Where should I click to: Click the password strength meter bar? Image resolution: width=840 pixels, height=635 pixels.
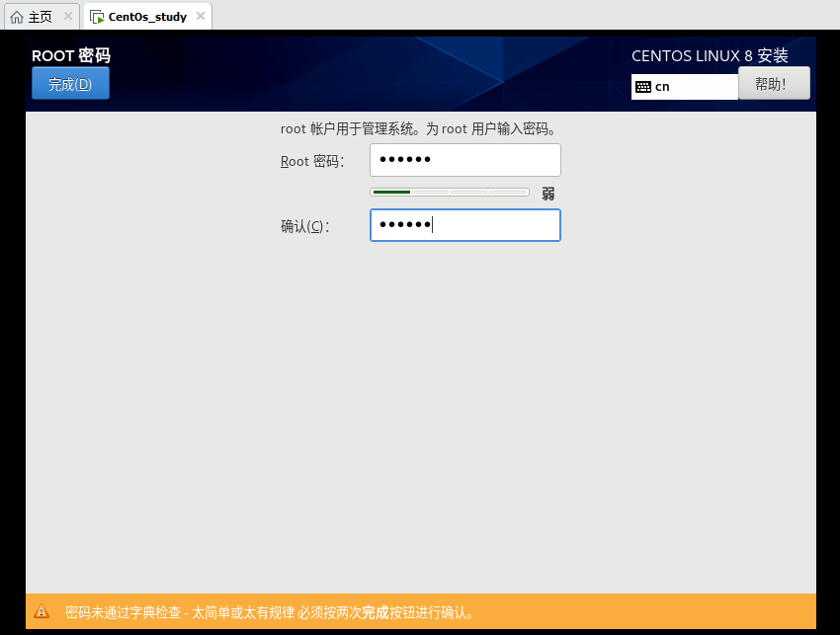[x=450, y=192]
